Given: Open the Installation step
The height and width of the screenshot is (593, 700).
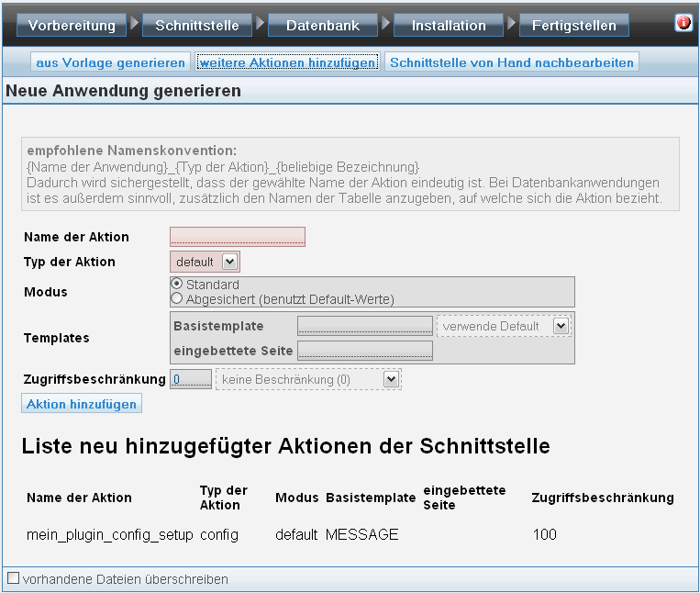Looking at the screenshot, I should (449, 26).
